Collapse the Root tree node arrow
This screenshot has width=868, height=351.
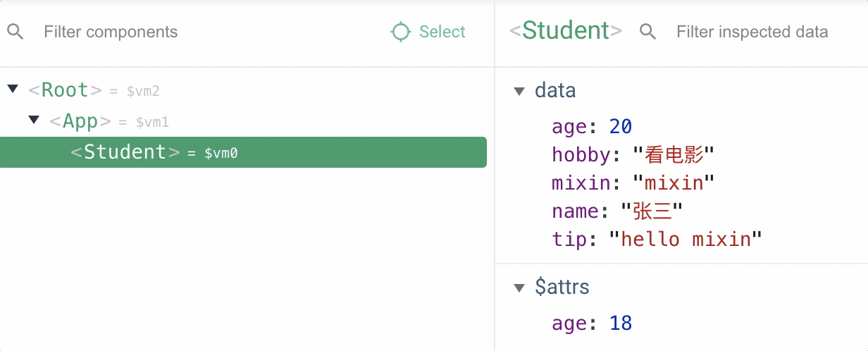coord(12,89)
